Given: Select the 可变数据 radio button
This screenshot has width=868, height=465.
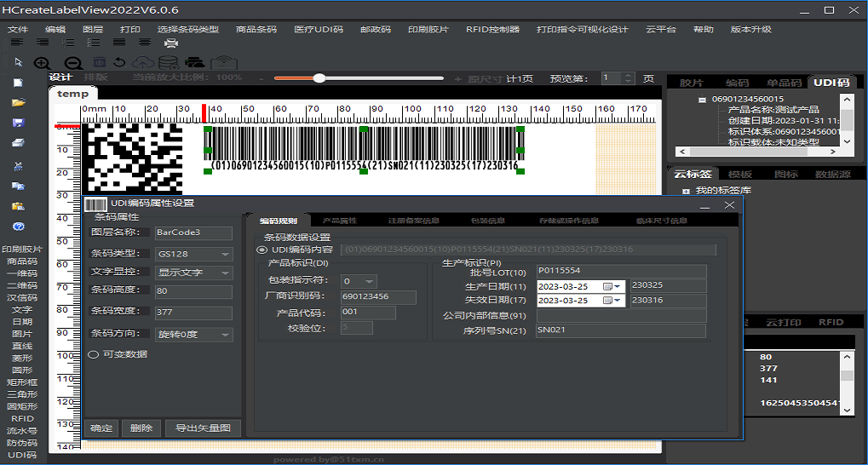Looking at the screenshot, I should point(93,354).
